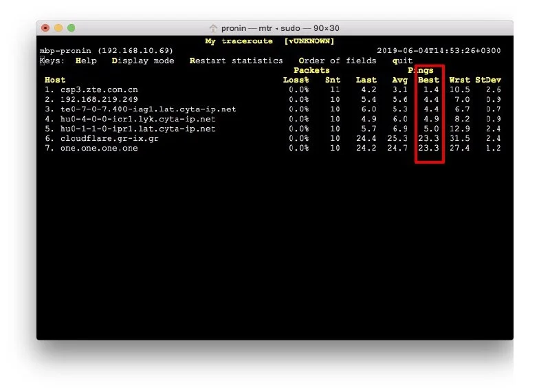Click the one.one.one.one host entry
This screenshot has height=392, width=550.
coord(98,148)
